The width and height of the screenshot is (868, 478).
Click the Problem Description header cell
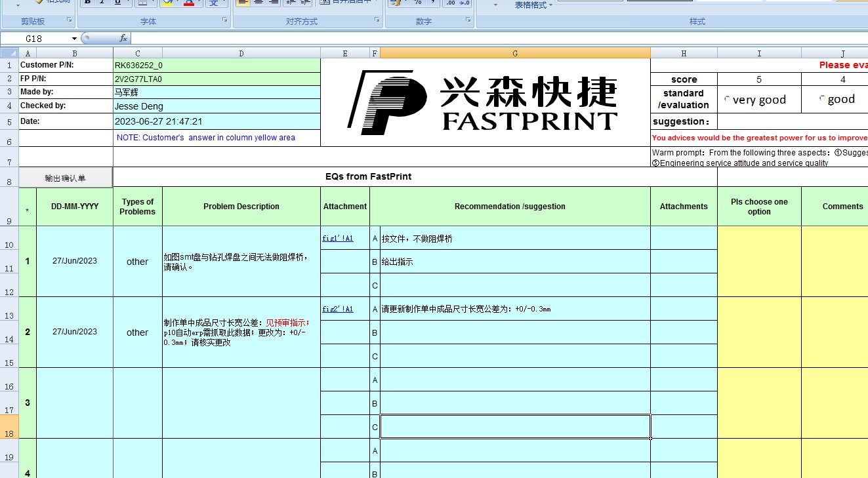point(241,207)
